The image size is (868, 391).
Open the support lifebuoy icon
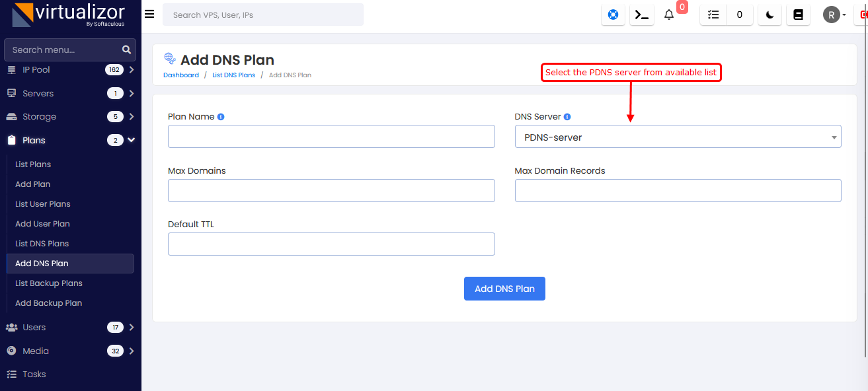point(613,15)
